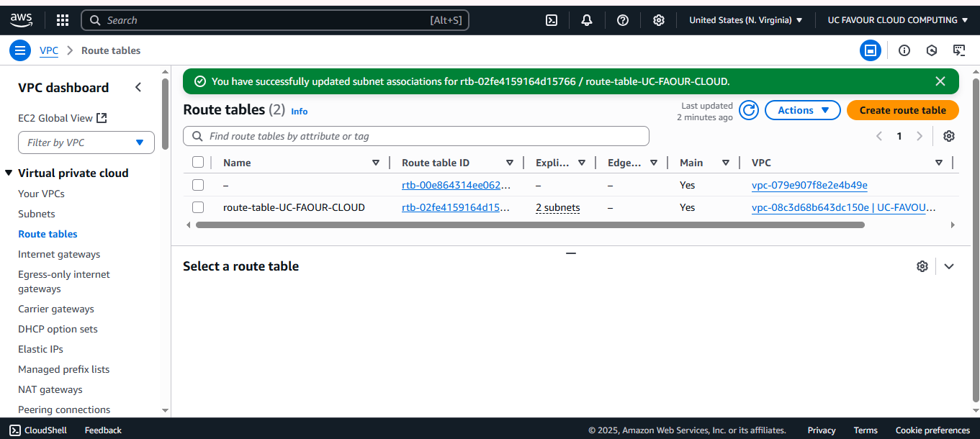The image size is (980, 439).
Task: Open vpc-08c3d68b643dc150e link
Action: 844,207
